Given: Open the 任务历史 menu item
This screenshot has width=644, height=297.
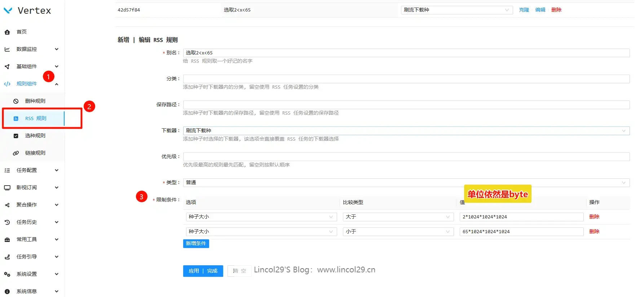Looking at the screenshot, I should coord(27,222).
